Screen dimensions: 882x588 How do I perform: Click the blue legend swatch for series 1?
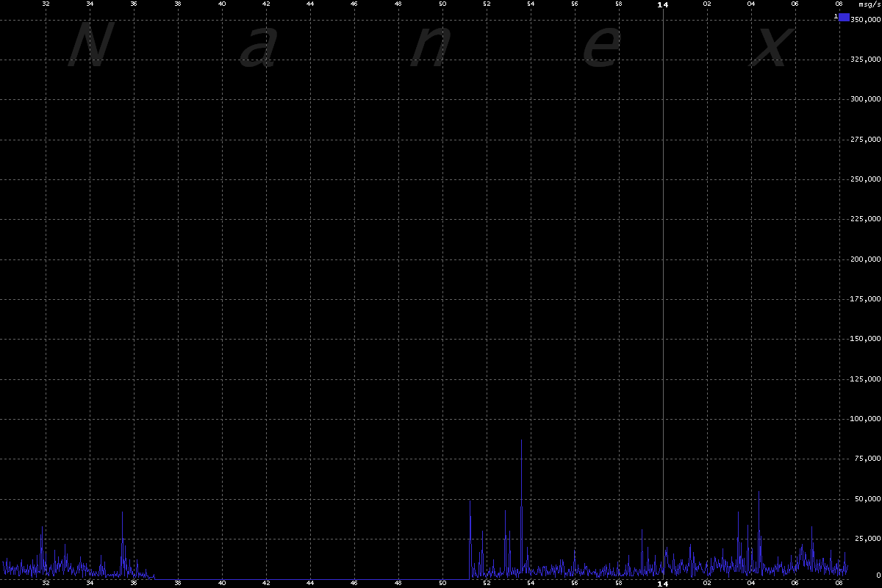point(844,17)
